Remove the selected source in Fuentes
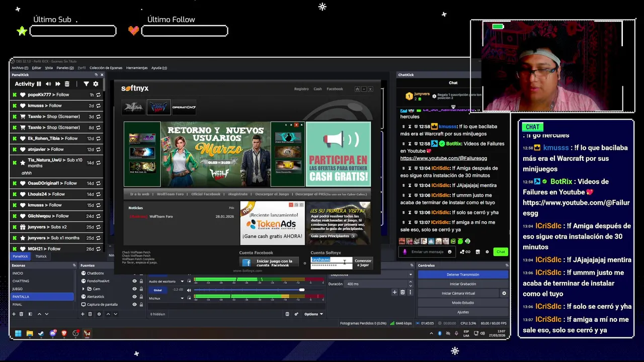The height and width of the screenshot is (362, 644). (x=90, y=314)
